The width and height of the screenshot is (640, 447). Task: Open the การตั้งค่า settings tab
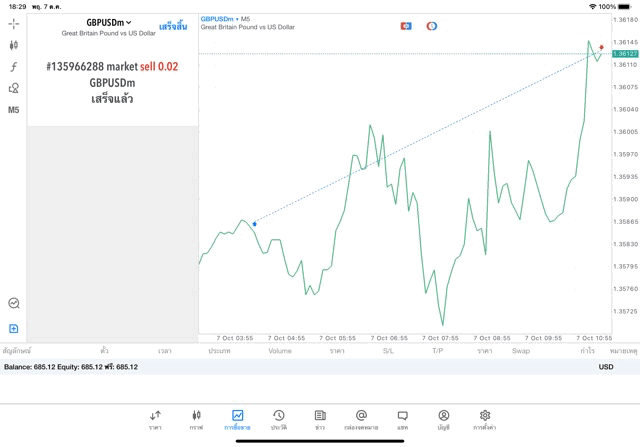(x=485, y=420)
